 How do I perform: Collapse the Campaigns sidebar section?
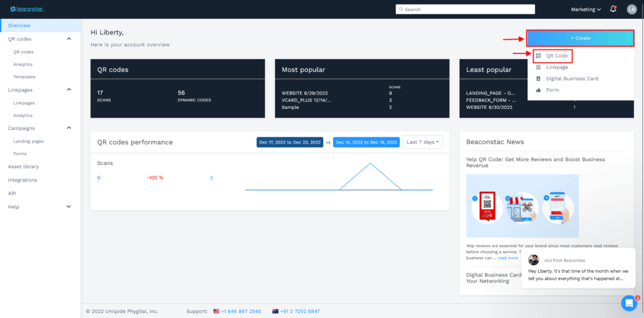click(x=69, y=128)
